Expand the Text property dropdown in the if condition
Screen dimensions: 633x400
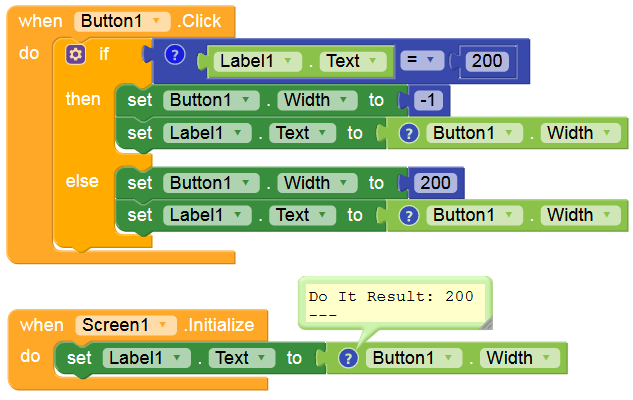point(374,61)
